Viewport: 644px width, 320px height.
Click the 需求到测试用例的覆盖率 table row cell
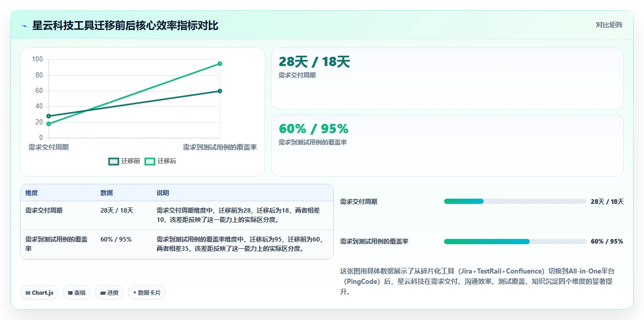pos(56,244)
